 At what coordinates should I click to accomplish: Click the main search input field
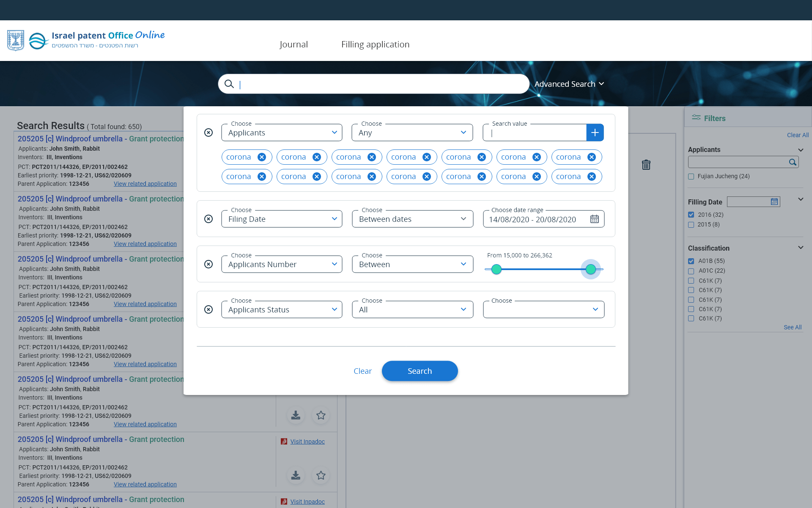(381, 84)
